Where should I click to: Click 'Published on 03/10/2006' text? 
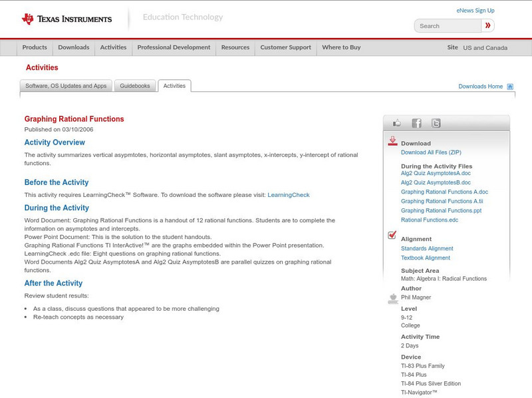[59, 129]
